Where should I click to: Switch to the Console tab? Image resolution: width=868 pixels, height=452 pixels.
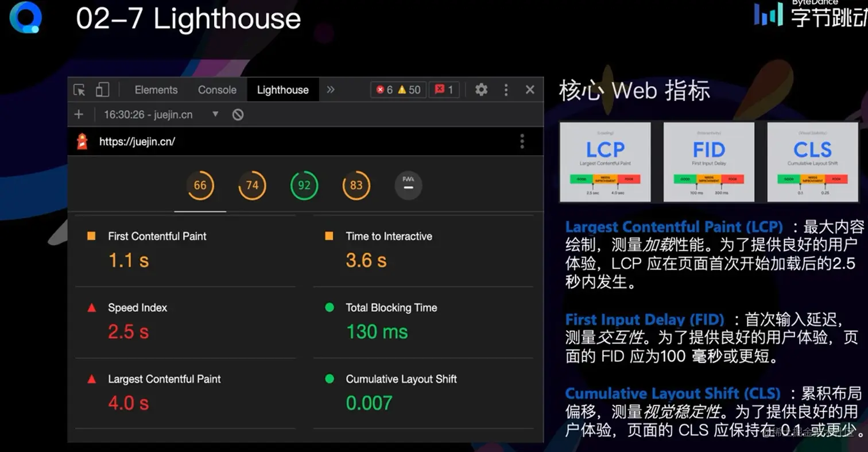coord(217,90)
